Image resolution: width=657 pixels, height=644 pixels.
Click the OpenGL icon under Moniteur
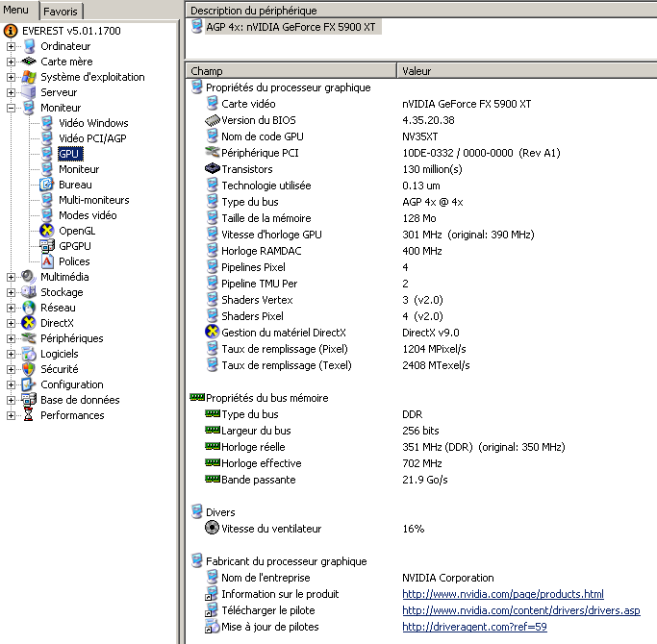click(x=47, y=231)
